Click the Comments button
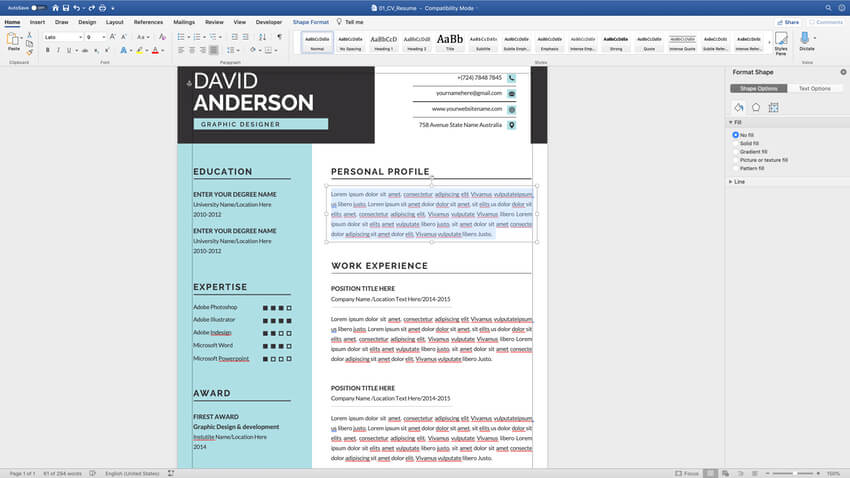The width and height of the screenshot is (850, 478). point(826,22)
